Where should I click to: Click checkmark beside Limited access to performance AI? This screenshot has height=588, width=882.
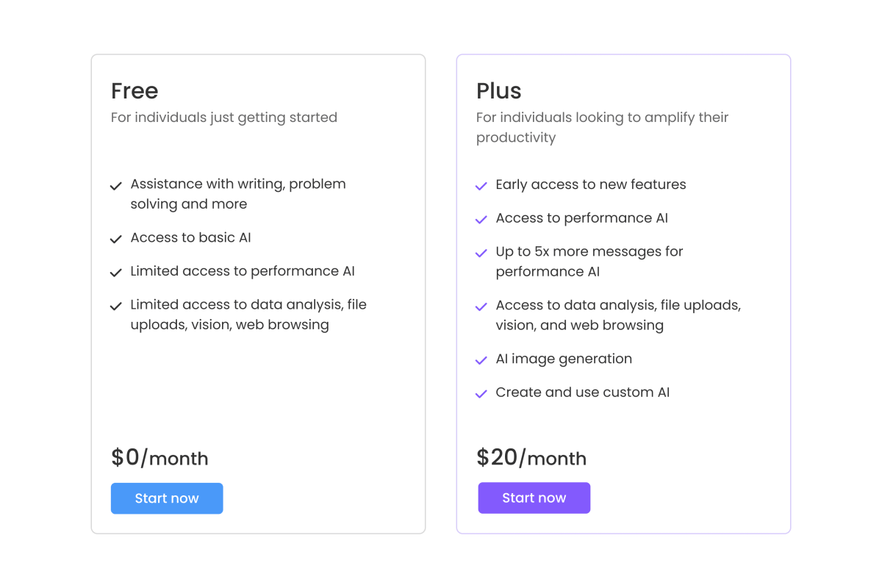[115, 273]
